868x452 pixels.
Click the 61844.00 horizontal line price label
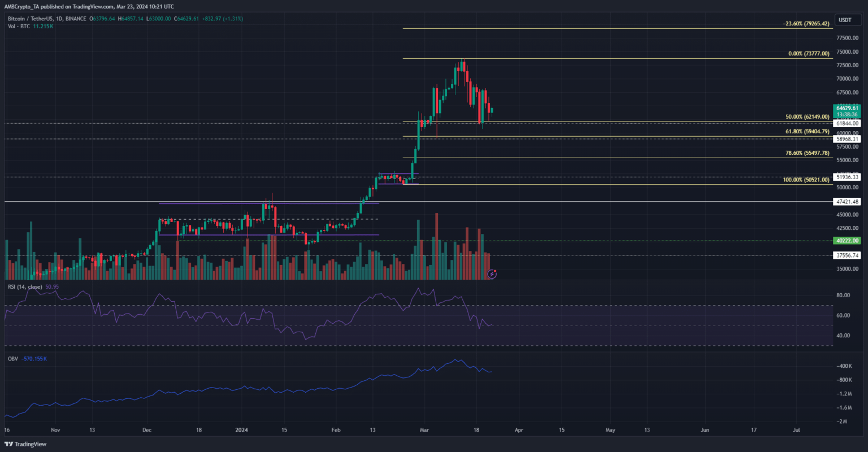click(847, 123)
